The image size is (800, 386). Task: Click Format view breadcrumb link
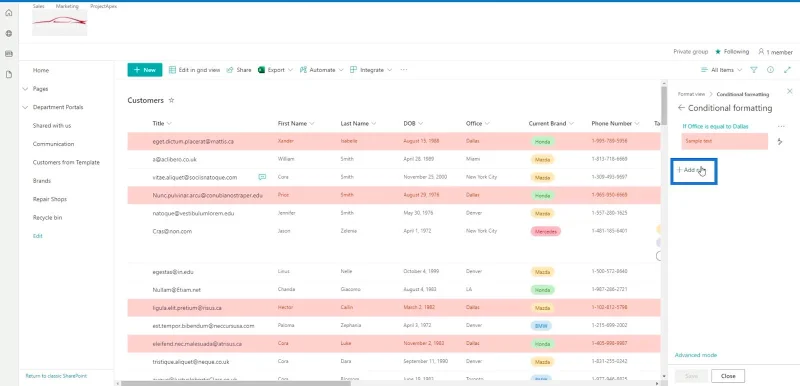point(691,94)
